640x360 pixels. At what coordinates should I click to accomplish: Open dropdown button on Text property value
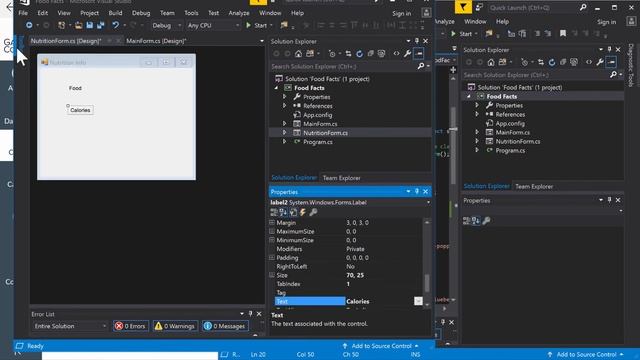[418, 301]
